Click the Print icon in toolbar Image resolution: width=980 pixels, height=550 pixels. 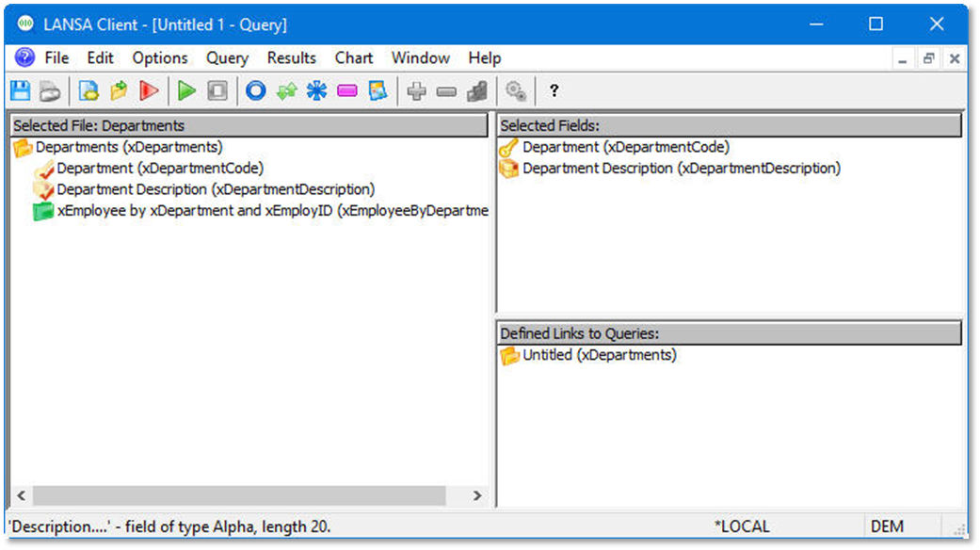point(50,91)
